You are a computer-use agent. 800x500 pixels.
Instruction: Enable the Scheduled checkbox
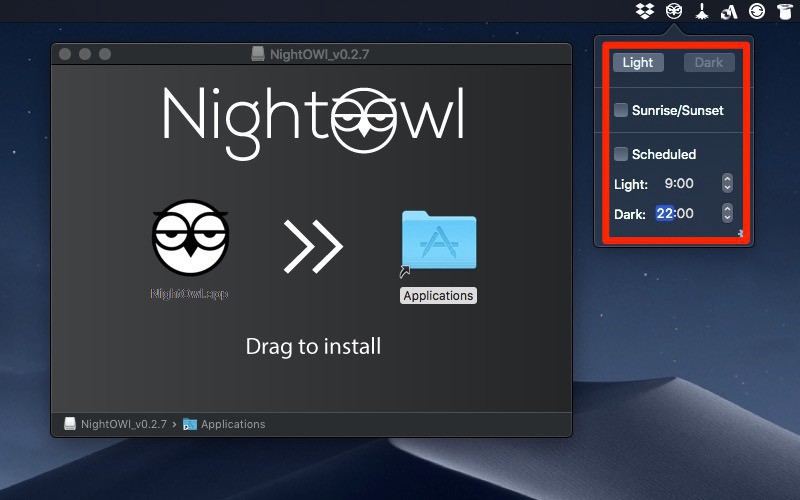click(x=620, y=154)
